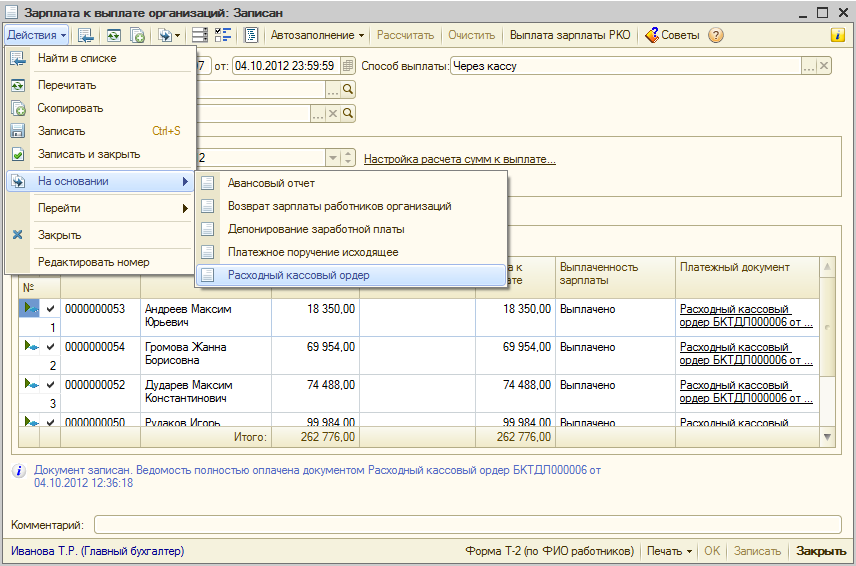Click the yellow info icon in toolbar

(838, 35)
